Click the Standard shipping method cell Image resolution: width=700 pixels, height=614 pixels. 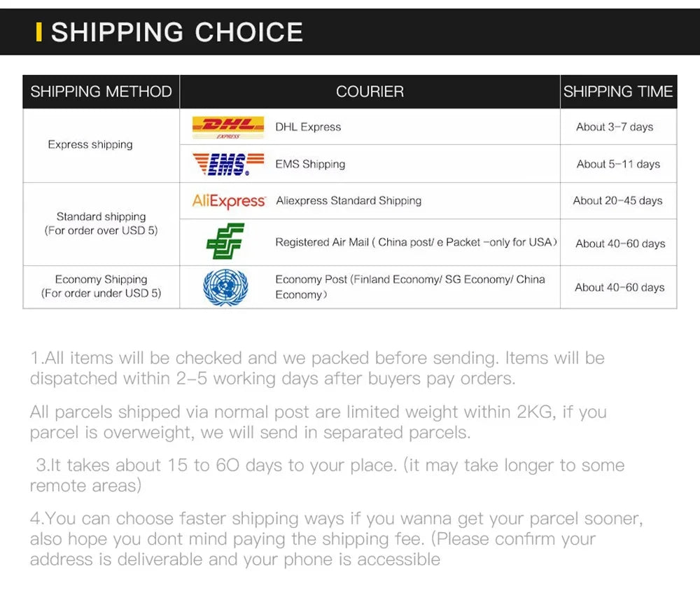(x=101, y=223)
